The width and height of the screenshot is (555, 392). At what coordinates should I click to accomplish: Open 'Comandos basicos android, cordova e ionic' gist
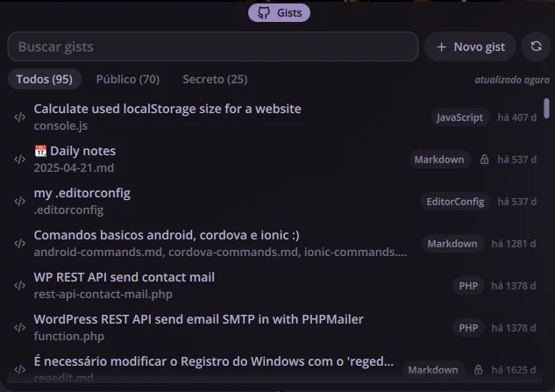click(167, 235)
